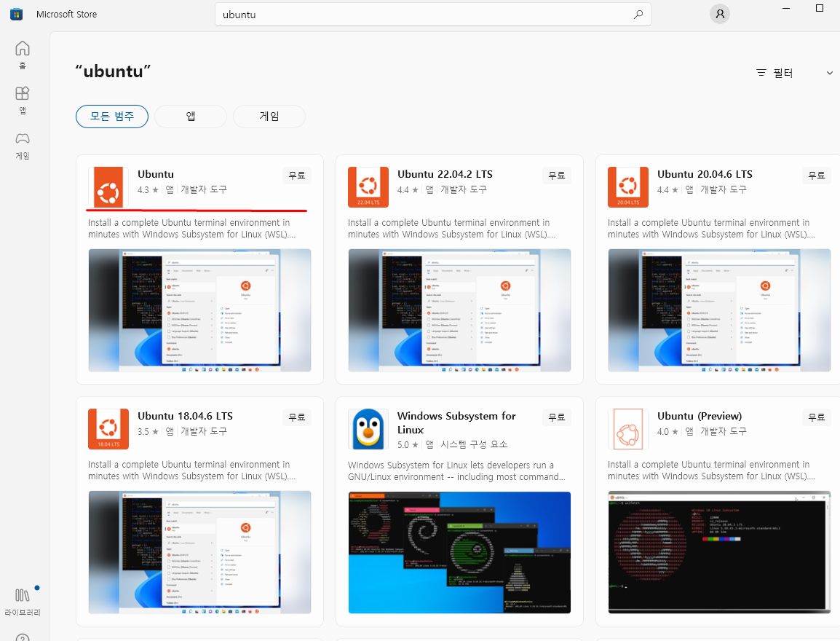Image resolution: width=840 pixels, height=641 pixels.
Task: Click 무료 on the Ubuntu 22.04.2 LTS card
Action: (x=557, y=176)
